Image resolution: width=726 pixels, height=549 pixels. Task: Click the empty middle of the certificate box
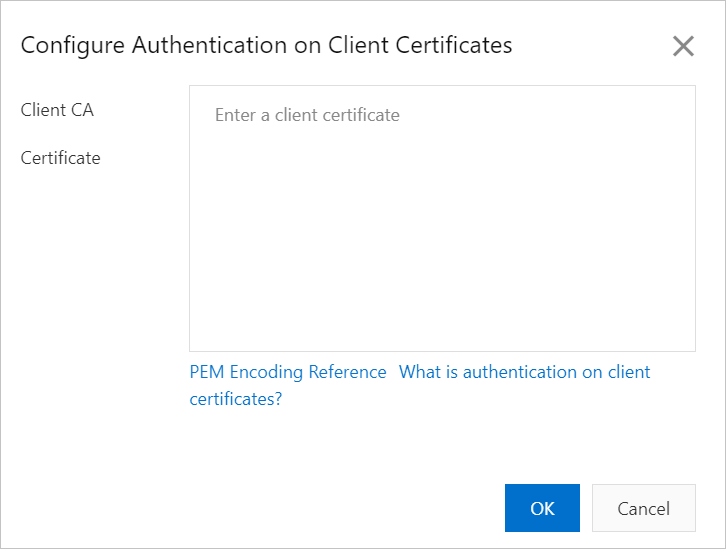coord(442,230)
